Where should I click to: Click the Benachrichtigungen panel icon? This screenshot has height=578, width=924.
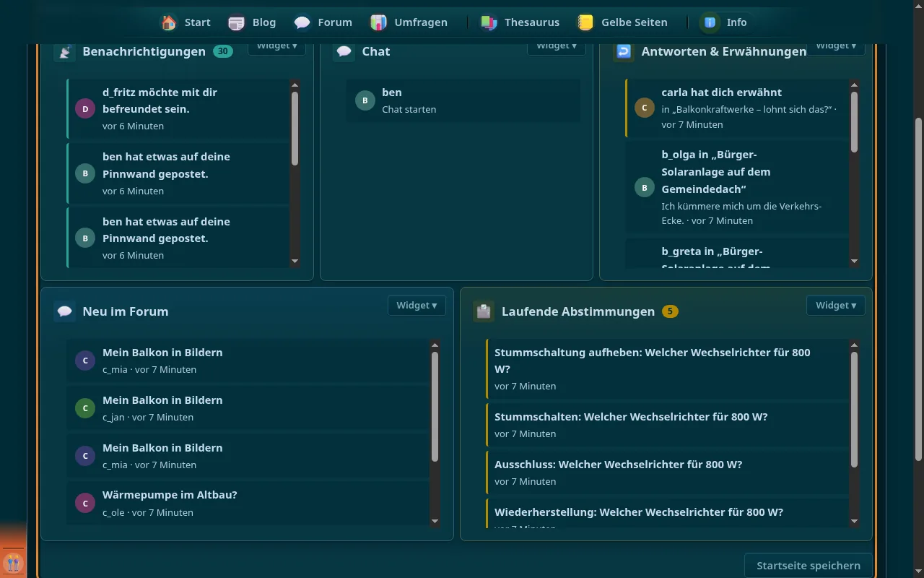click(65, 51)
